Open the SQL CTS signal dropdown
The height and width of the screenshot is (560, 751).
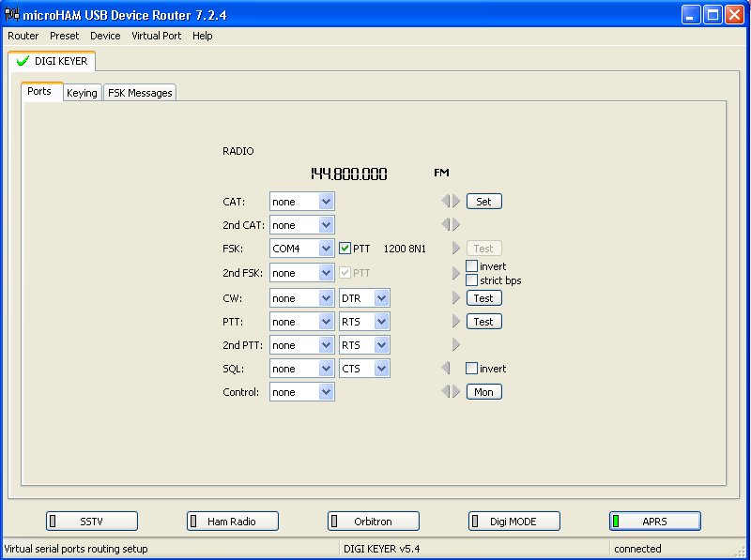pos(381,369)
